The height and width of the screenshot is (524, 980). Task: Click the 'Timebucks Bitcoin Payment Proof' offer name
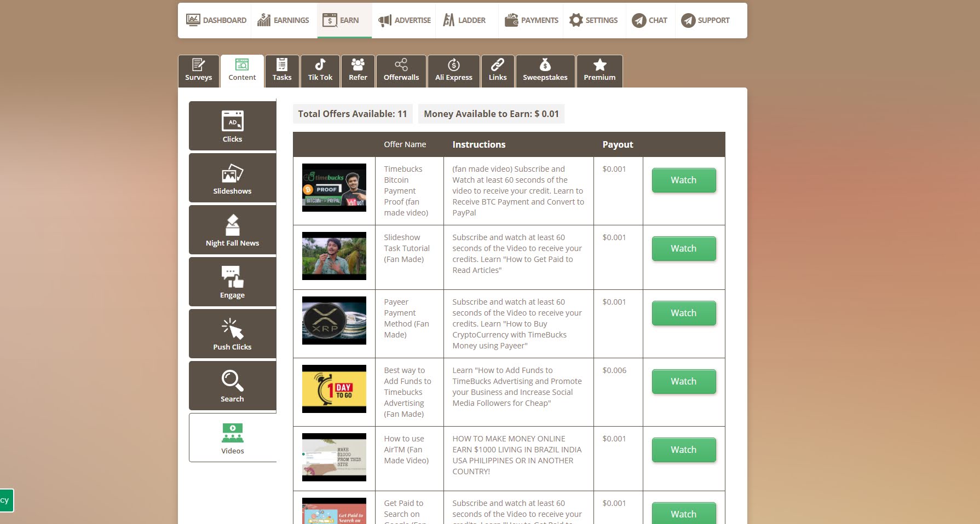tap(406, 191)
